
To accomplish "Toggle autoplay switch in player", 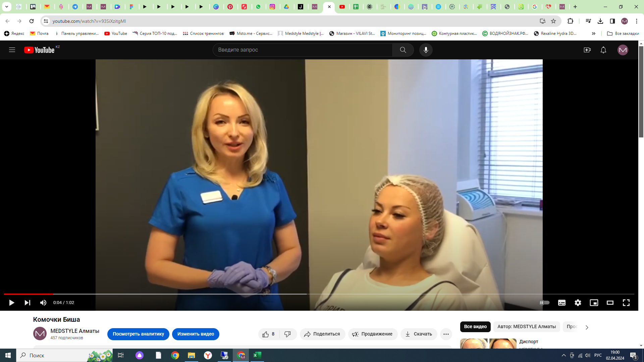I will [x=544, y=303].
